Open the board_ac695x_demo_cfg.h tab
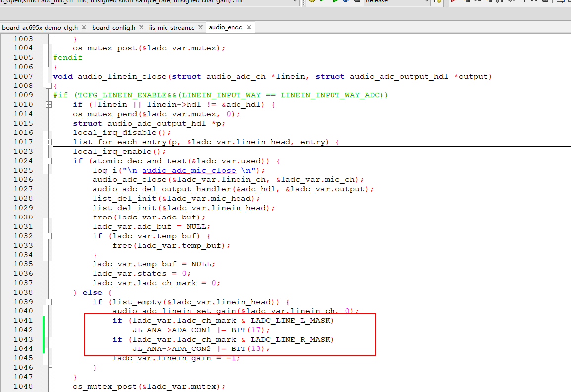The image size is (571, 392). click(x=40, y=27)
